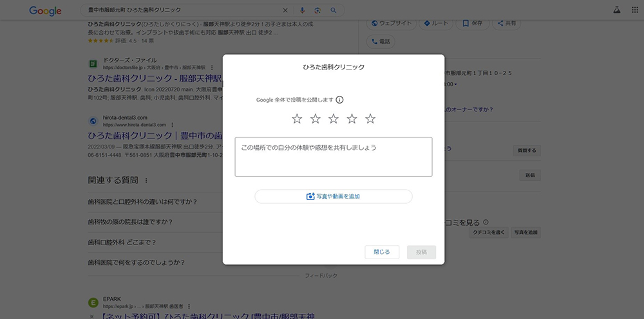Screen dimensions: 644x319
Task: Click the Google logo
Action: [x=45, y=11]
